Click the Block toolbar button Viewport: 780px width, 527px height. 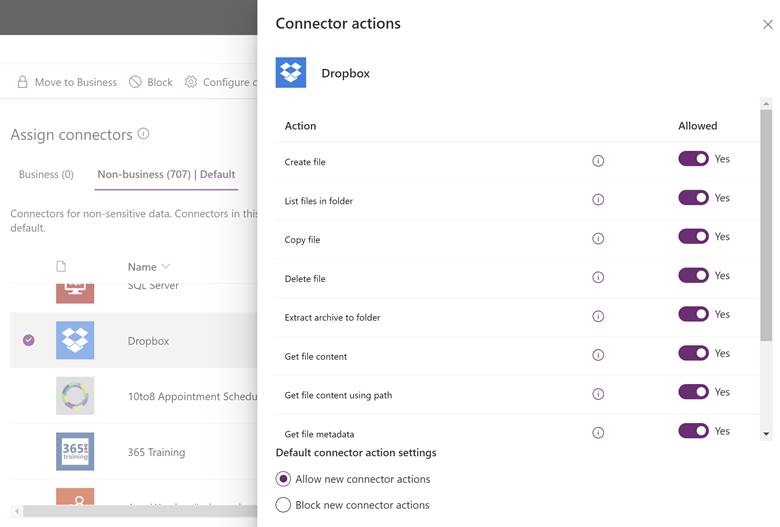151,82
